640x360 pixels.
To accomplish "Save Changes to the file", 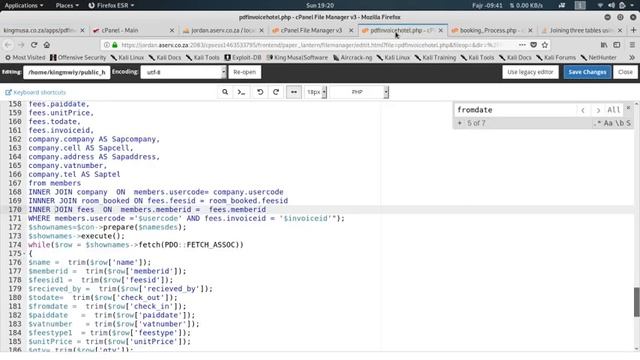I will pos(587,72).
